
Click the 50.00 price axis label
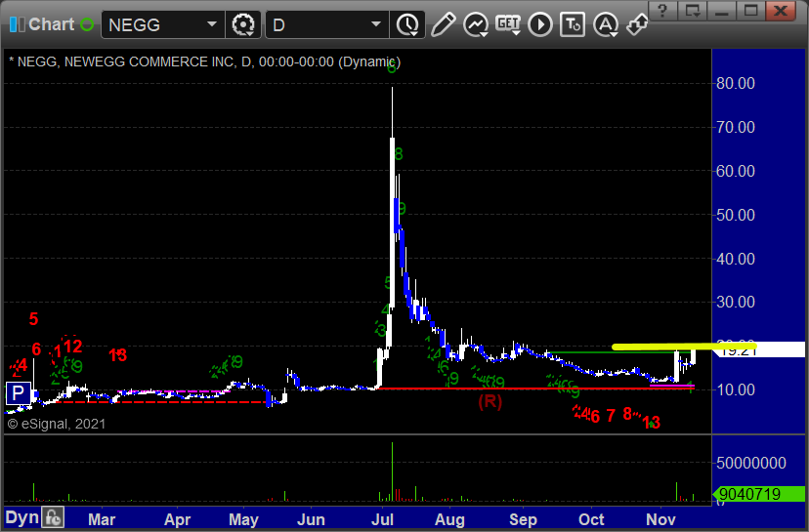pyautogui.click(x=735, y=215)
